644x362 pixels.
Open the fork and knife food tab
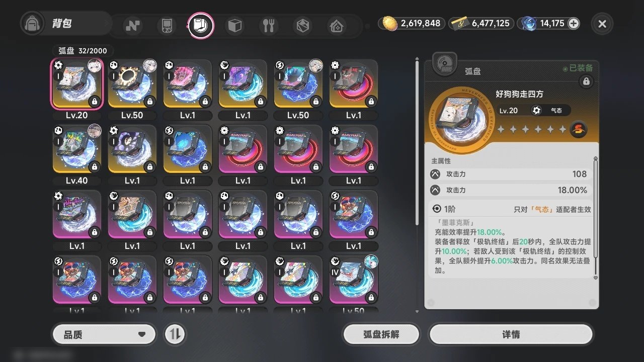point(269,26)
